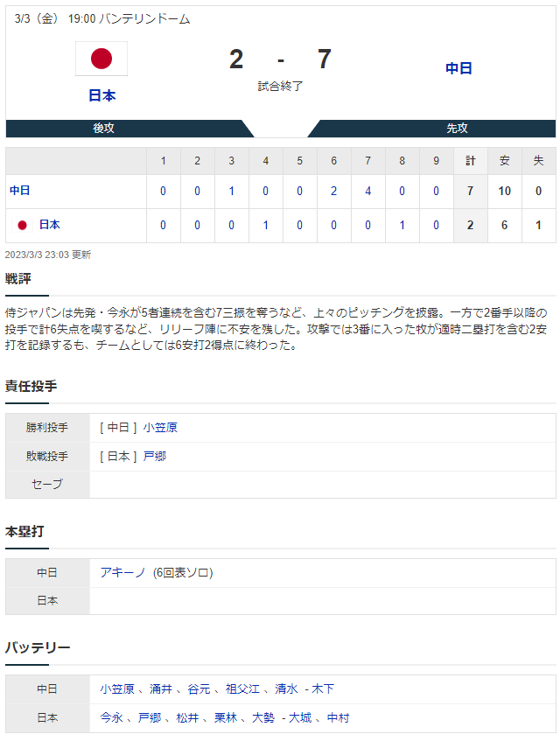Open 祖父江 player link
The height and width of the screenshot is (741, 560).
point(243,689)
